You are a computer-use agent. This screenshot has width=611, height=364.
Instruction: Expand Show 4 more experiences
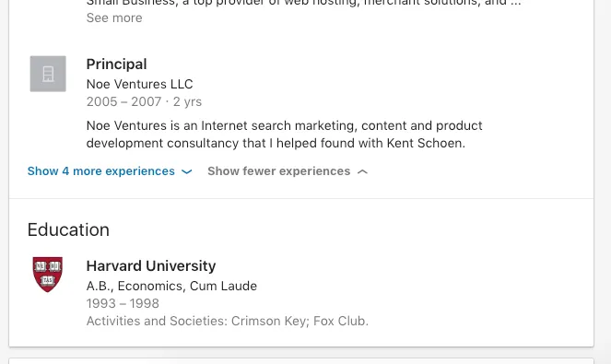pyautogui.click(x=110, y=171)
